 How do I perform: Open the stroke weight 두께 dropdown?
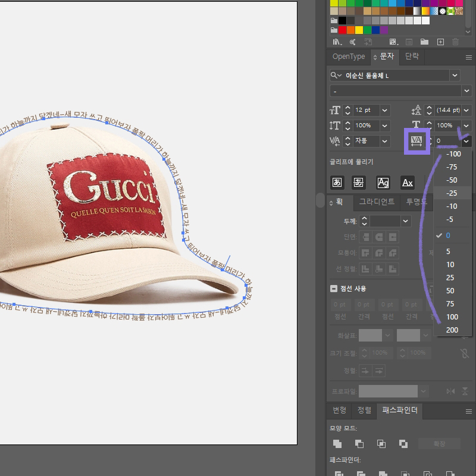(x=406, y=221)
